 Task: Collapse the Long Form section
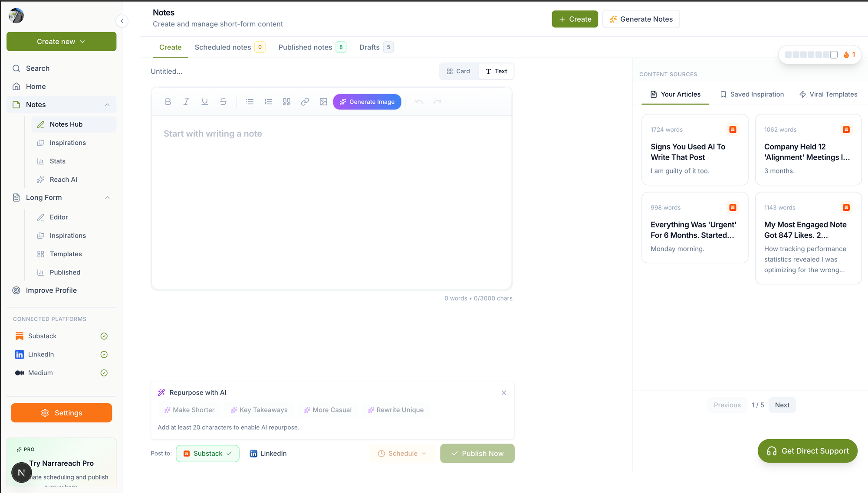107,197
